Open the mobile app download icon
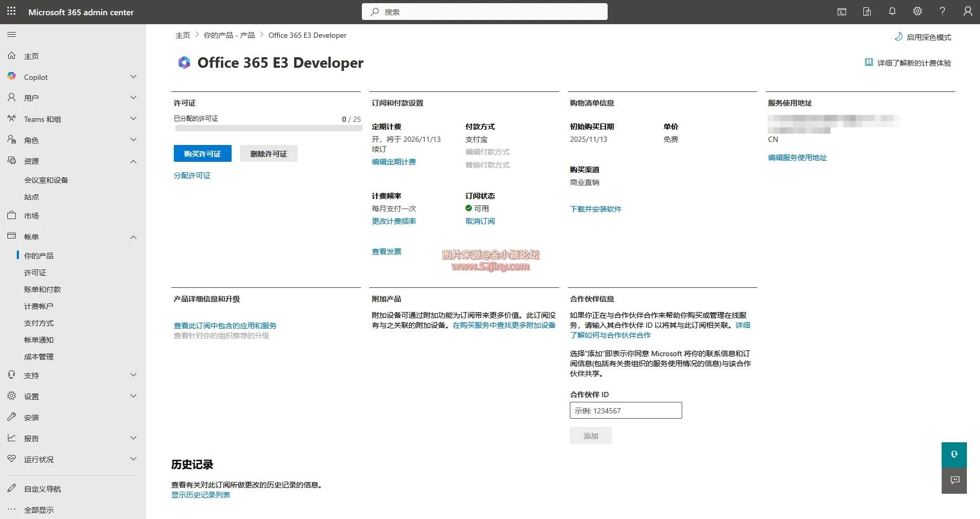The height and width of the screenshot is (519, 980). 867,11
